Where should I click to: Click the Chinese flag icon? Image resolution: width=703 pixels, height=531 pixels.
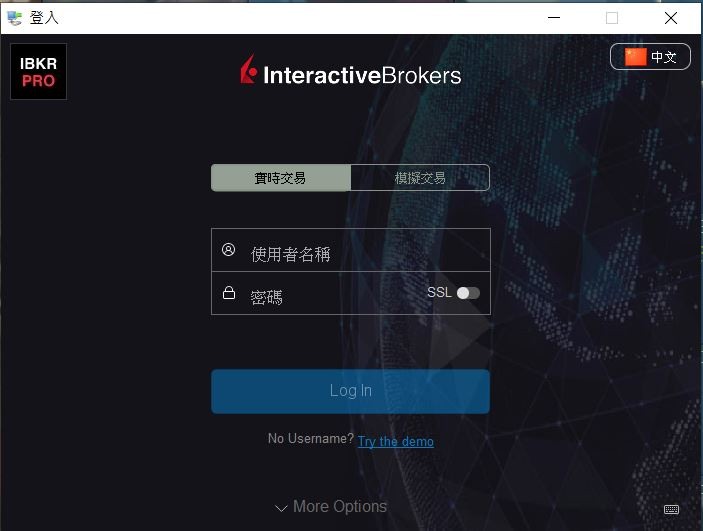click(x=635, y=57)
